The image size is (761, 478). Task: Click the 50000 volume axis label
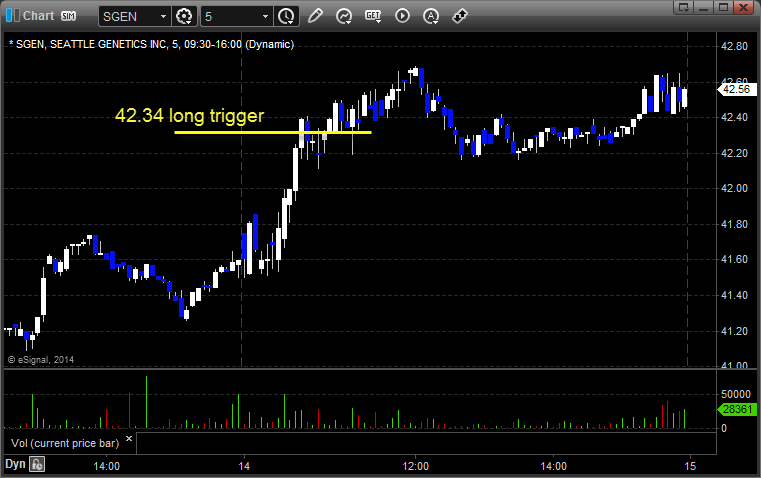736,394
